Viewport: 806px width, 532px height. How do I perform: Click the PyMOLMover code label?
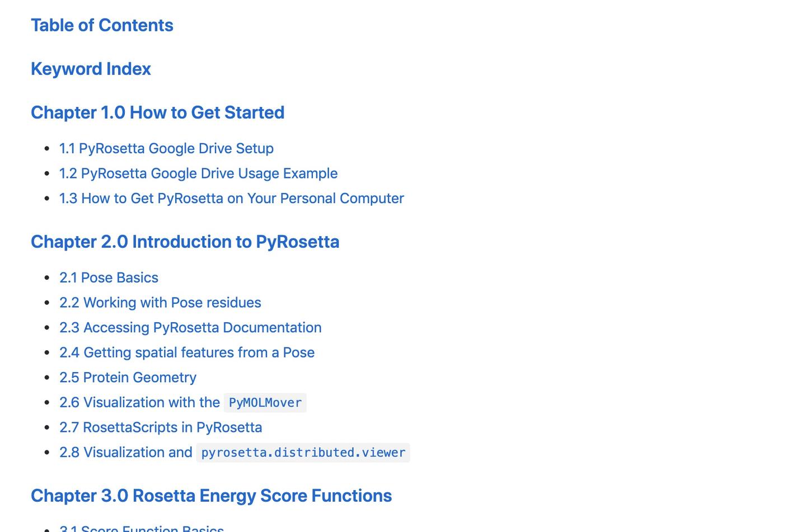265,403
